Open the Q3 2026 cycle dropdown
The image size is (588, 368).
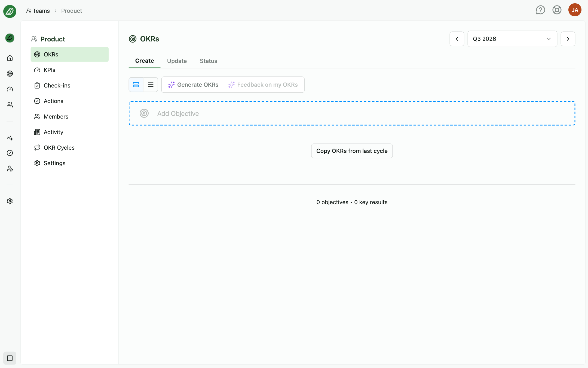[x=512, y=39]
